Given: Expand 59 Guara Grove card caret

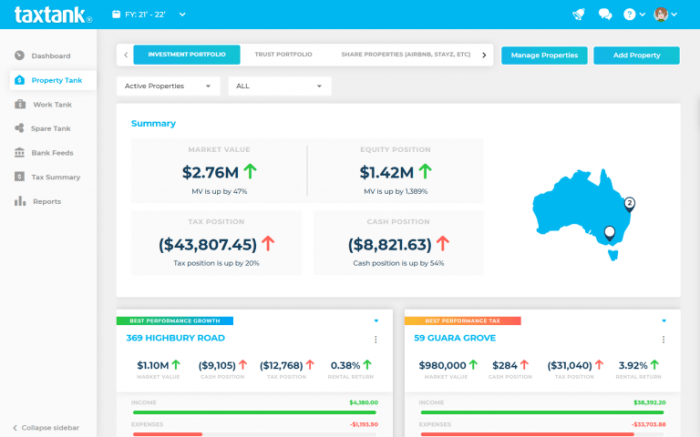Looking at the screenshot, I should pyautogui.click(x=664, y=320).
